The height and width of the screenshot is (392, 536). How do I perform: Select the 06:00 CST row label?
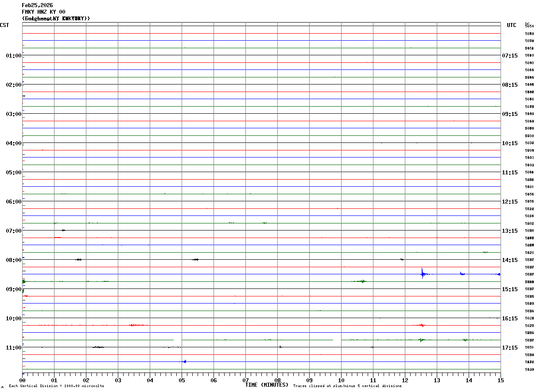point(14,202)
